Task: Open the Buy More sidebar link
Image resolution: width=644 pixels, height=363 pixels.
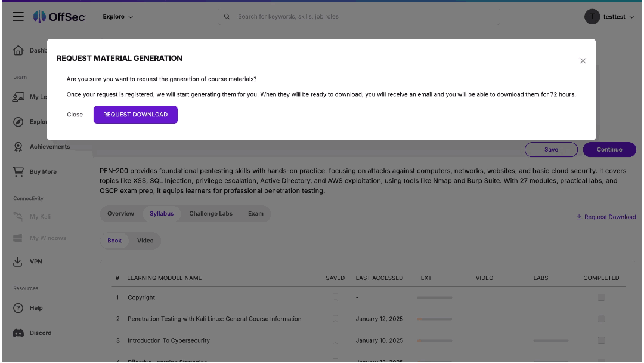Action: point(43,172)
